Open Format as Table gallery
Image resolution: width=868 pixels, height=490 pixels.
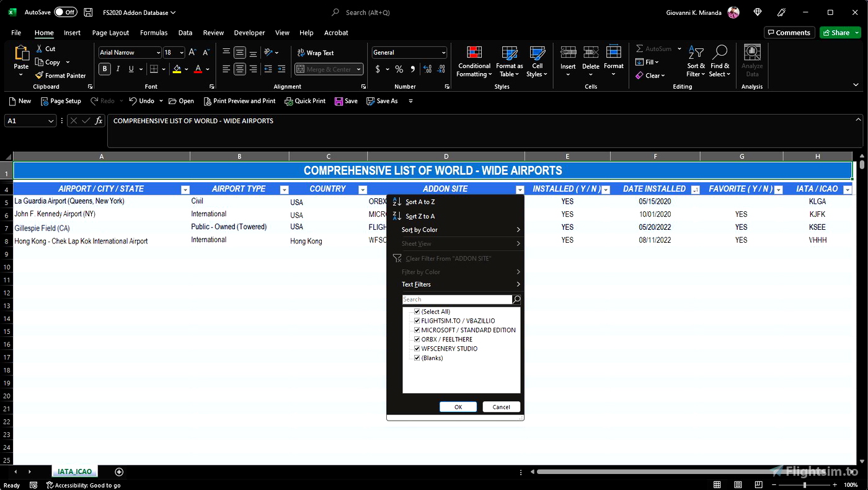tap(510, 61)
